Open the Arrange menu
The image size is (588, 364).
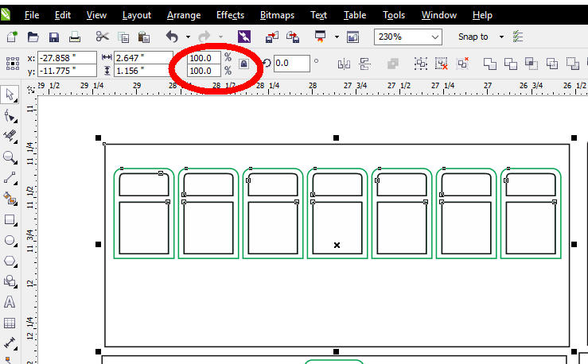[183, 15]
